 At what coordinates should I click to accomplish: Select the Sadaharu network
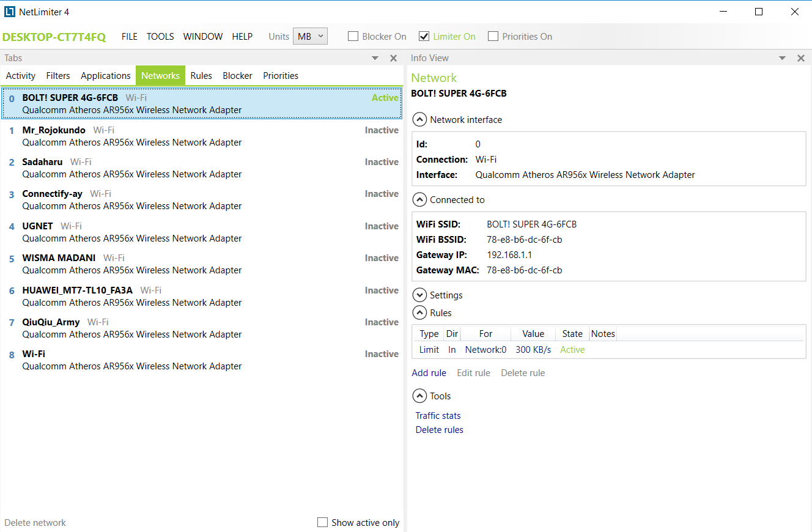click(x=202, y=168)
